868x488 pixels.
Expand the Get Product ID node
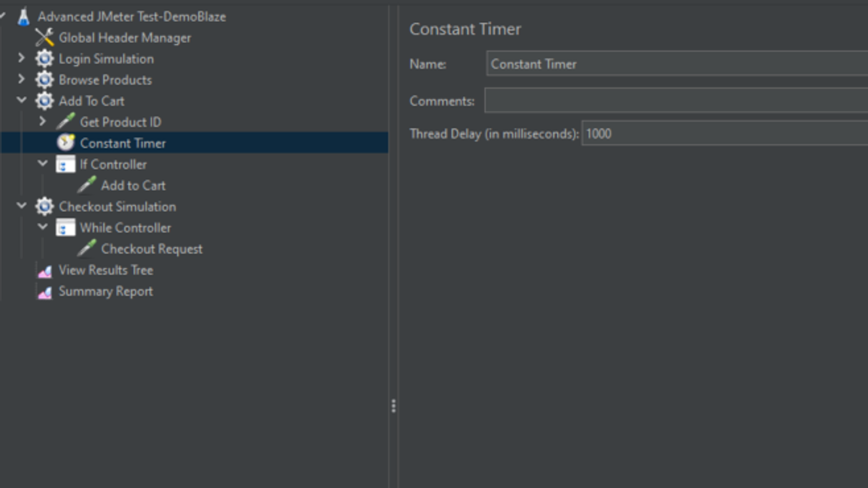[x=43, y=122]
